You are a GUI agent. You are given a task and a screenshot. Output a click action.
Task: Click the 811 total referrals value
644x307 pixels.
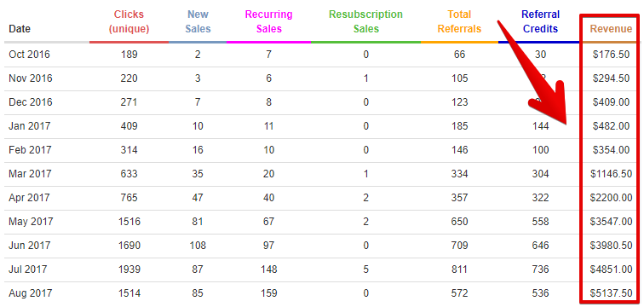pyautogui.click(x=459, y=269)
